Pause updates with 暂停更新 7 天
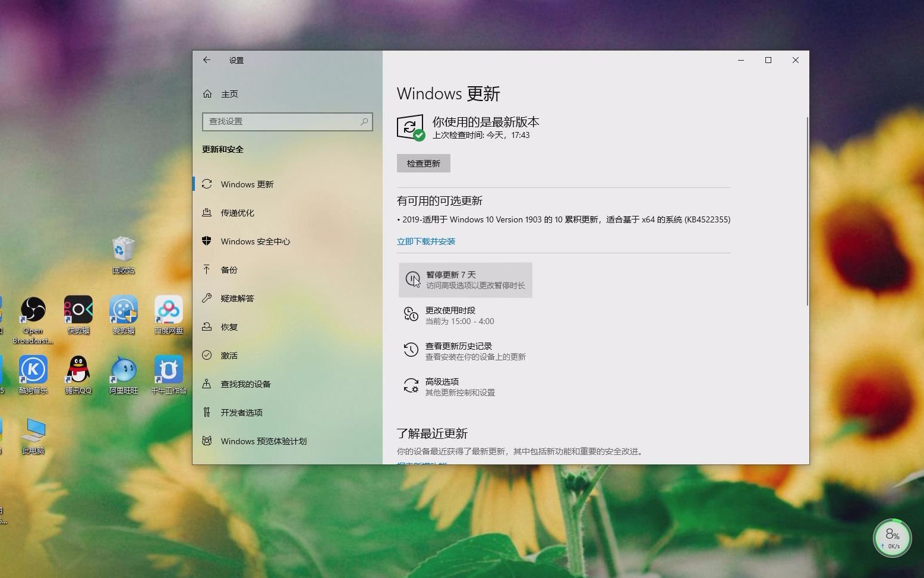 465,279
